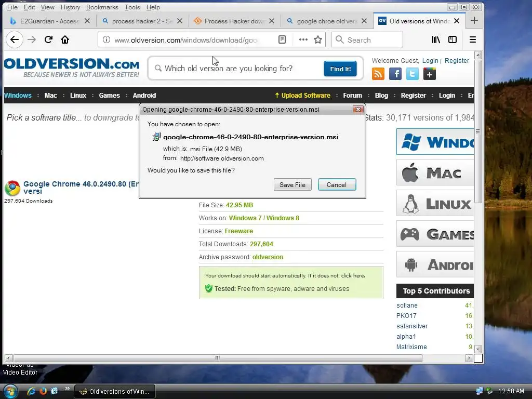532x399 pixels.
Task: Cancel the msi download dialog
Action: tap(337, 184)
